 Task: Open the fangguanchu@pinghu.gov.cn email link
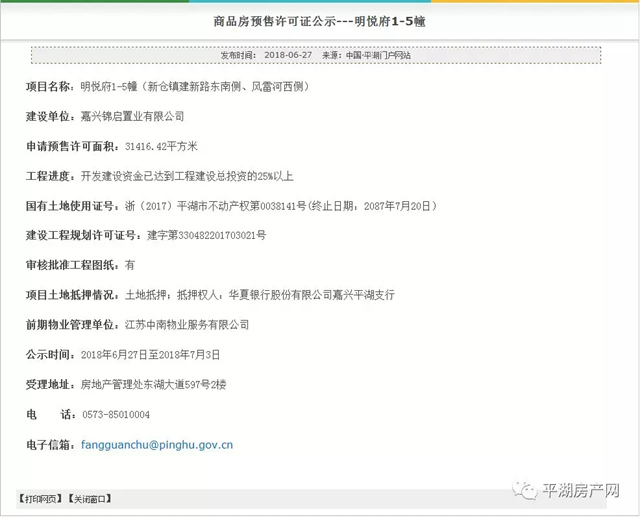(x=157, y=444)
